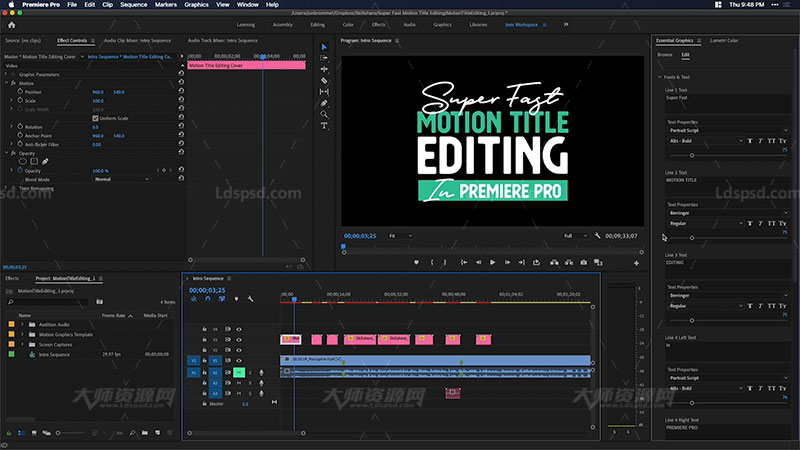This screenshot has height=450, width=800.
Task: Step back one frame
Action: pos(478,262)
